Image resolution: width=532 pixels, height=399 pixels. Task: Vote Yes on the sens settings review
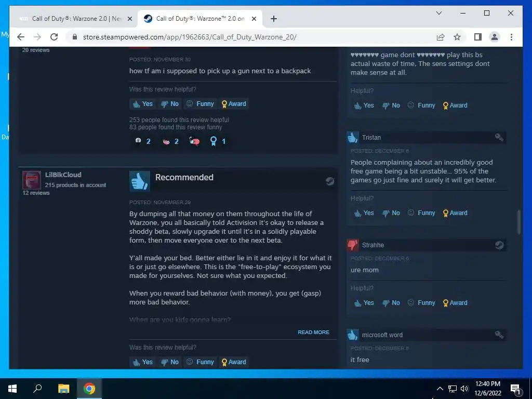pyautogui.click(x=364, y=105)
